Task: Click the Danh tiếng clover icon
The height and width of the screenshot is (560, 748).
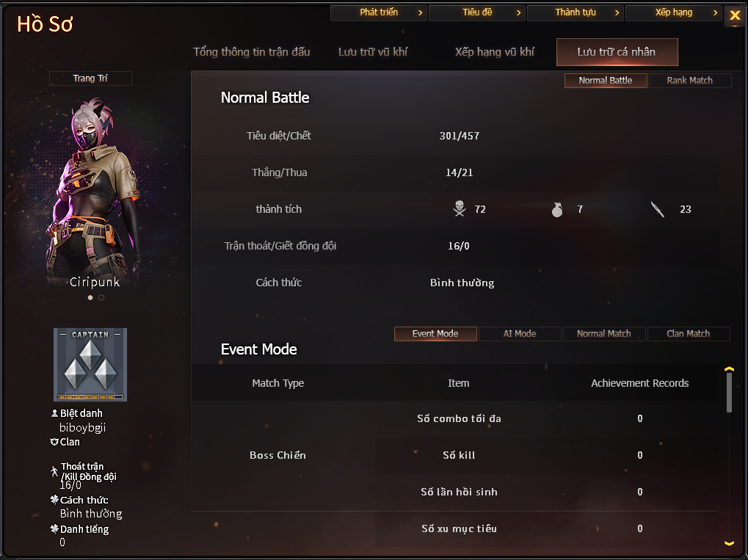Action: [54, 528]
